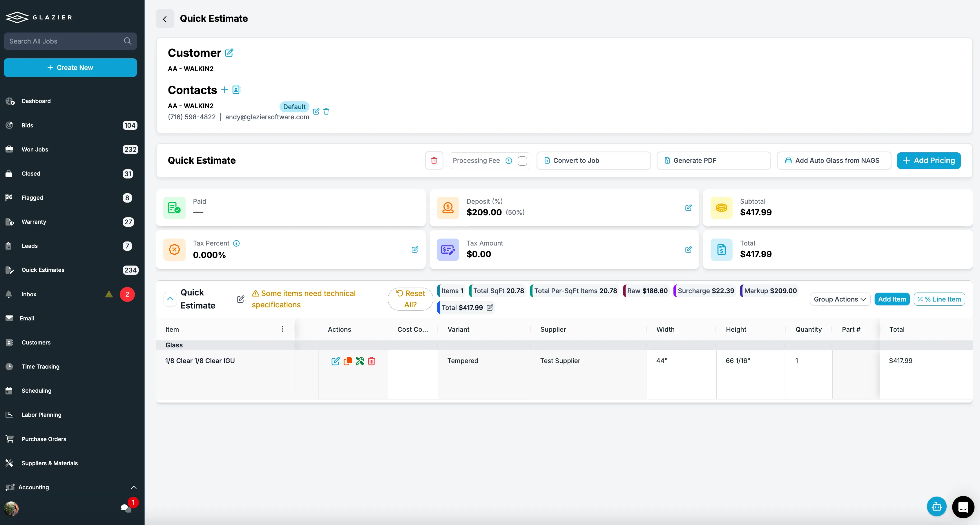Click the red trash icon beside Processing Fee

[434, 161]
